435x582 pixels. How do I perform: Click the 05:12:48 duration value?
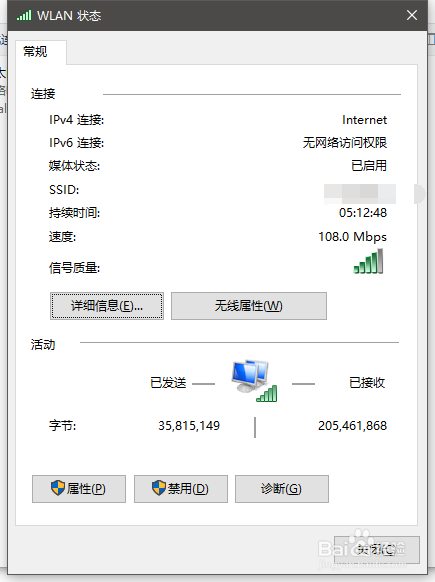point(363,213)
